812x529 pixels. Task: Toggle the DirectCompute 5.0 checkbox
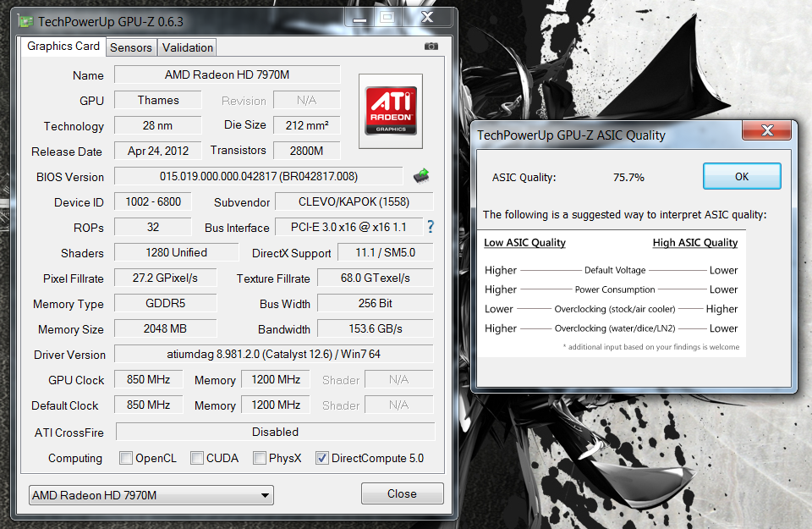pos(322,458)
